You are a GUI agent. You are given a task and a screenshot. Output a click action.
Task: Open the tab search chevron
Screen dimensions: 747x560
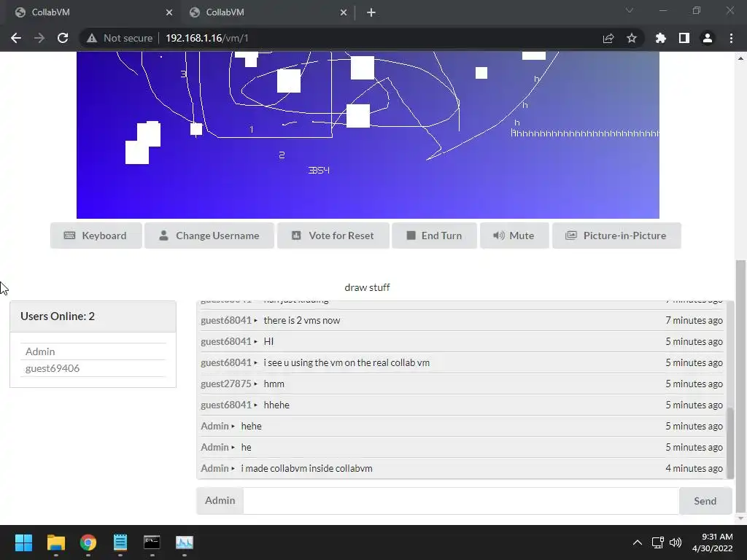(x=630, y=10)
